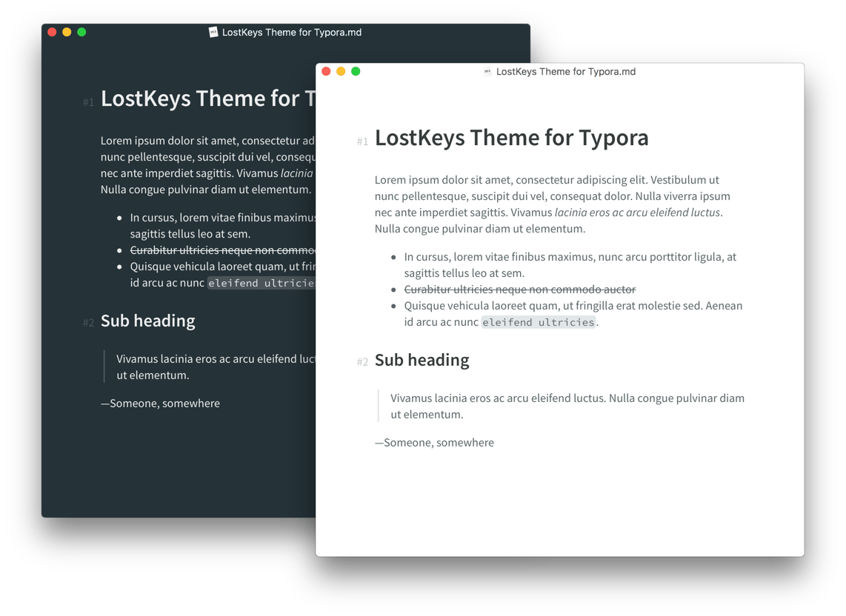846x616 pixels.
Task: Click the 'Lorem ipsum dolor sit amet' paragraph in the dark window
Action: click(x=208, y=165)
